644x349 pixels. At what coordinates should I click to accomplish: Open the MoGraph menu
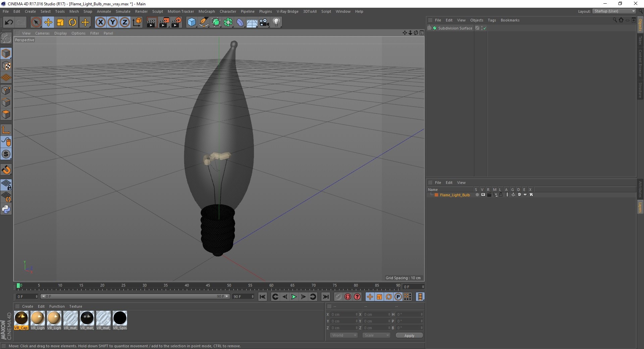(x=207, y=11)
